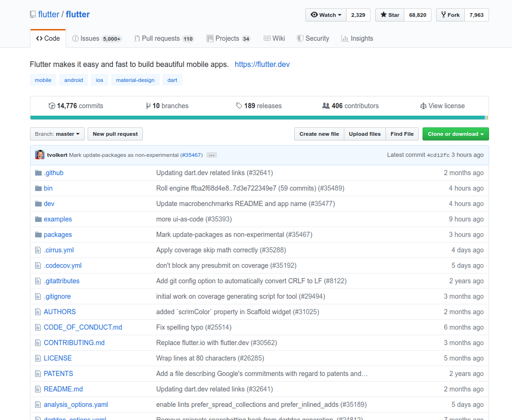Screen dimensions: 512x420
Task: Open the 189 releases link
Action: click(x=259, y=106)
